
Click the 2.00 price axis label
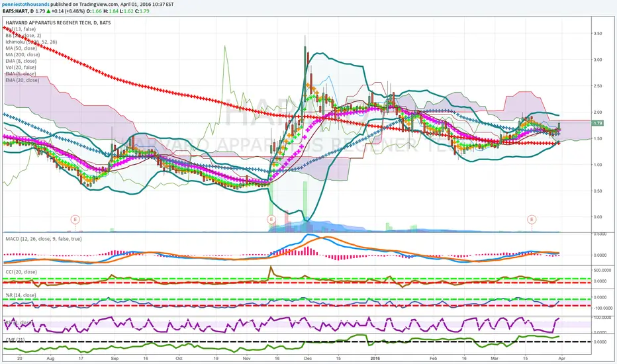coord(598,112)
